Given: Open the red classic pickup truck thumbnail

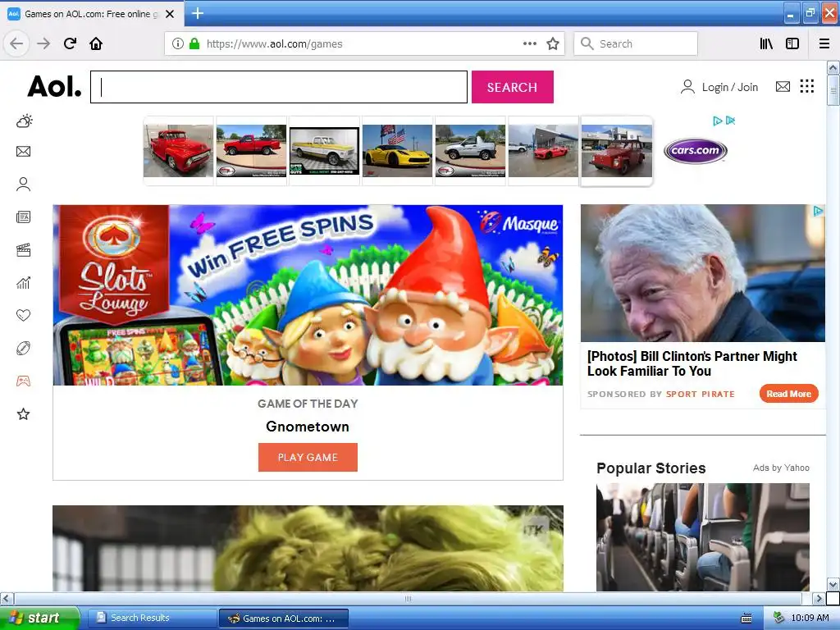Looking at the screenshot, I should pyautogui.click(x=178, y=151).
